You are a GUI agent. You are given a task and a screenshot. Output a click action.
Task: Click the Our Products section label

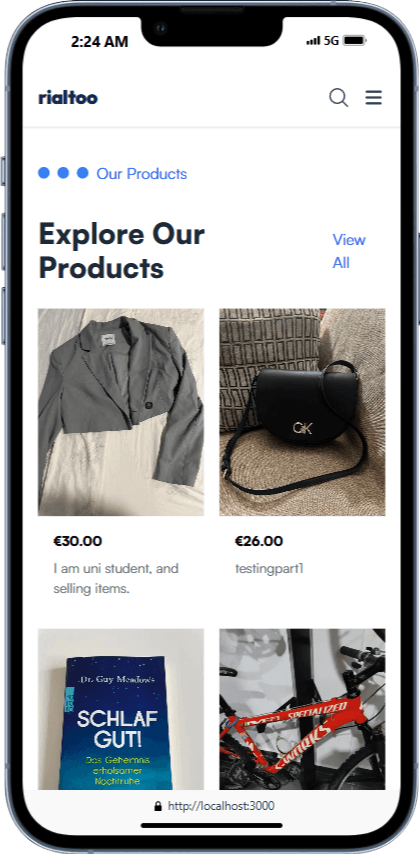(142, 174)
